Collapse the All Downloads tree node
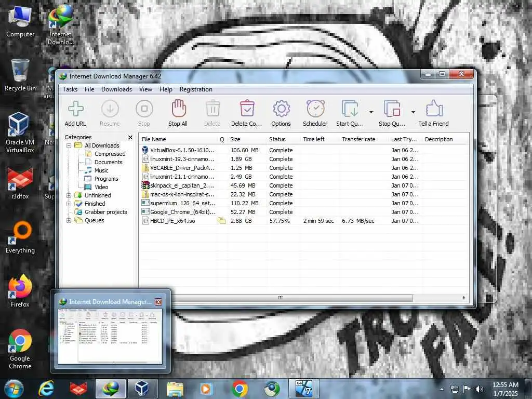The height and width of the screenshot is (399, 532). (x=69, y=145)
